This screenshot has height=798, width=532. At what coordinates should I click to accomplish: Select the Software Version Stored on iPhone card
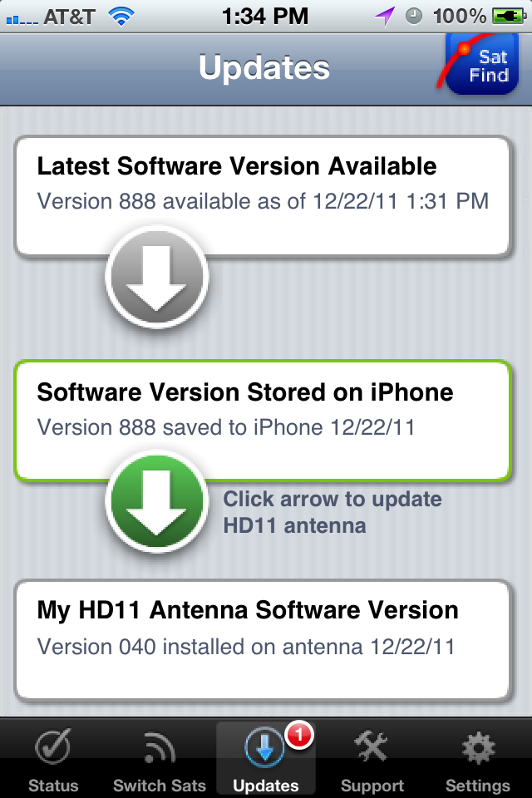[263, 421]
